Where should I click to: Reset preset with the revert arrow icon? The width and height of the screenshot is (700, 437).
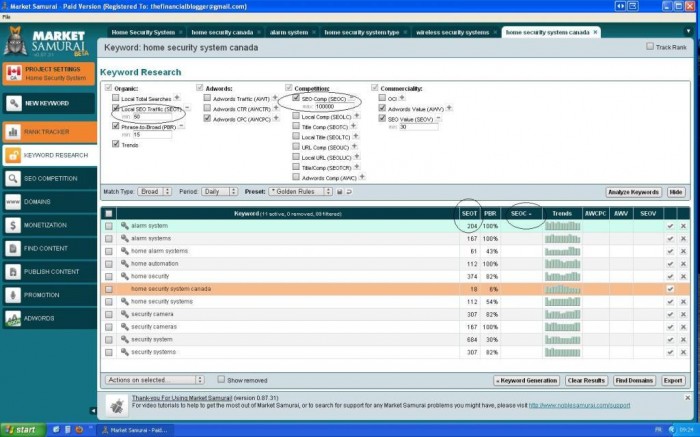coord(349,191)
